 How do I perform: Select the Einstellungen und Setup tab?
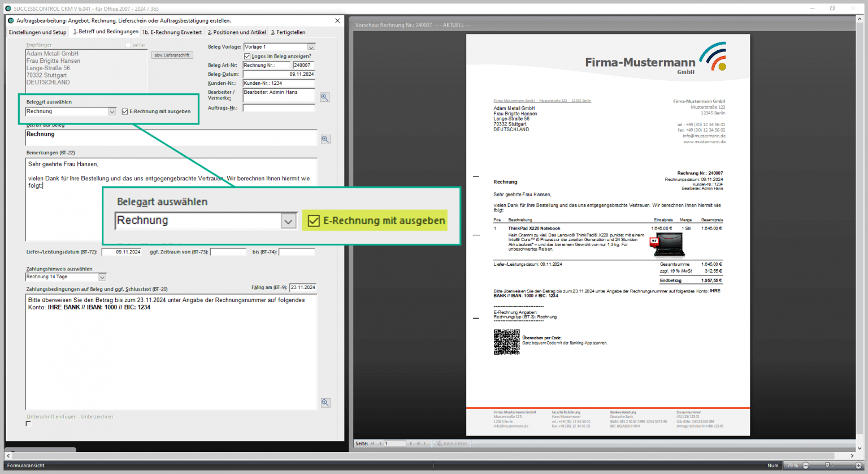[x=37, y=32]
